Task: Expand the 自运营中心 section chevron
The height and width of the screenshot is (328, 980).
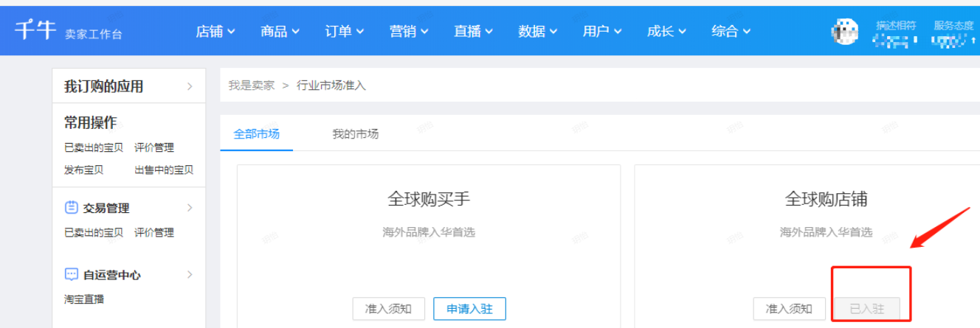Action: [190, 275]
